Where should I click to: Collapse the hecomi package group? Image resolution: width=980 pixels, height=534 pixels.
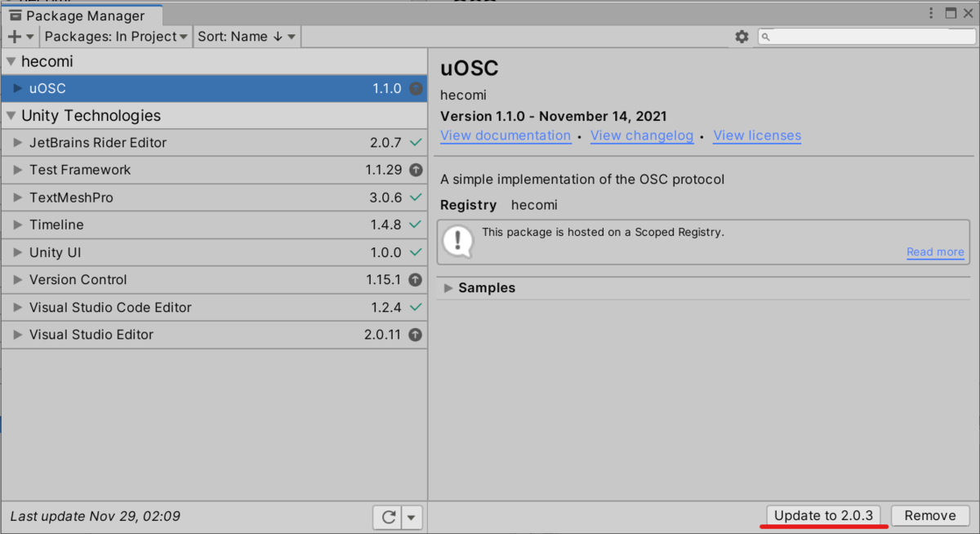tap(10, 61)
